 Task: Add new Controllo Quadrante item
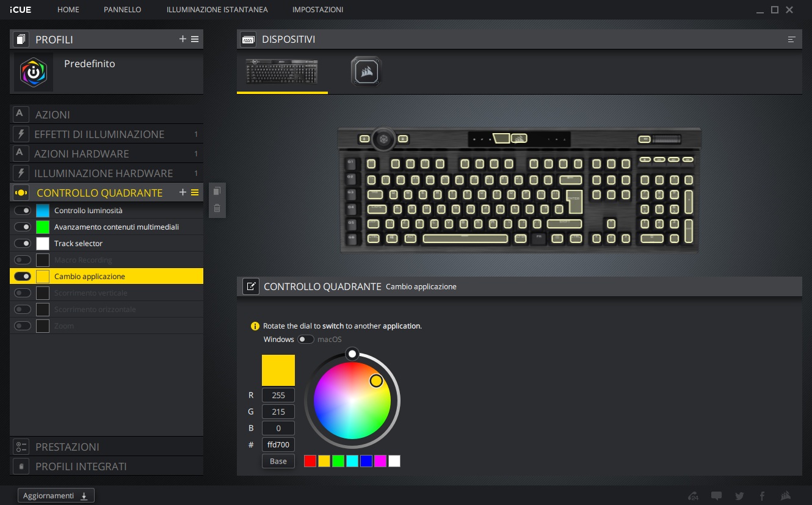183,192
